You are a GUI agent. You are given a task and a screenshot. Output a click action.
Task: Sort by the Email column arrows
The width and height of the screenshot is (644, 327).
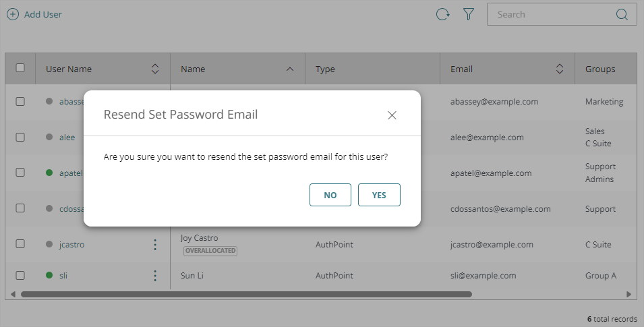560,69
